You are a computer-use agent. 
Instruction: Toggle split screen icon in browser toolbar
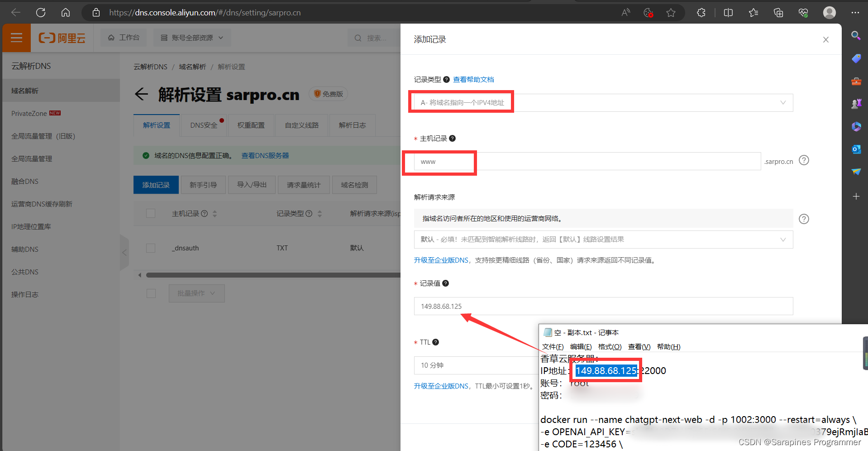pyautogui.click(x=728, y=13)
